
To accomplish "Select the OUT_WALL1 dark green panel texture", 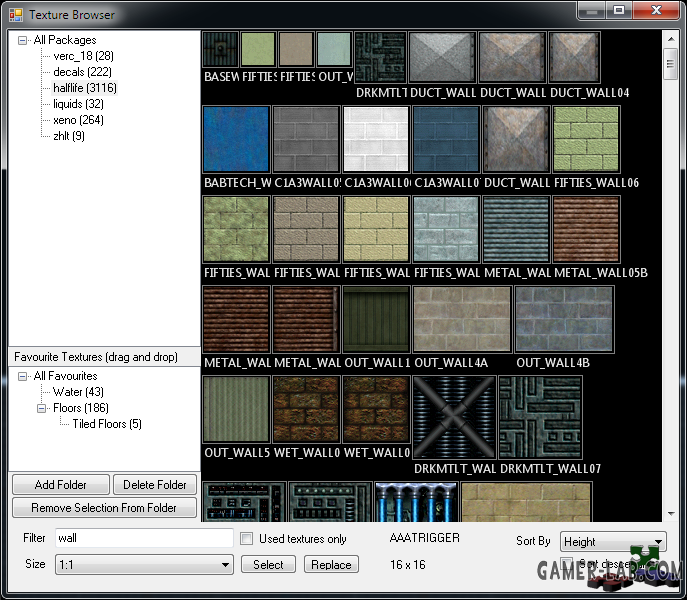I will [x=376, y=320].
